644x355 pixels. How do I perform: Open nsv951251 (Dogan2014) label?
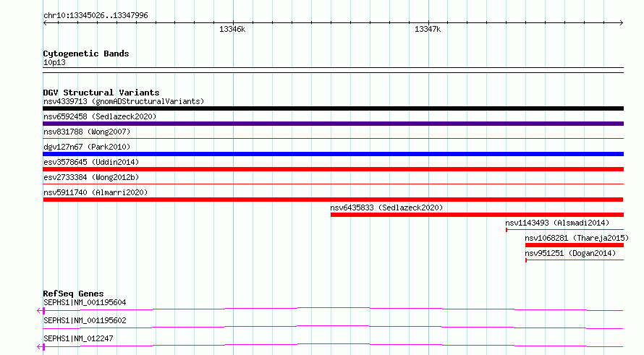570,253
